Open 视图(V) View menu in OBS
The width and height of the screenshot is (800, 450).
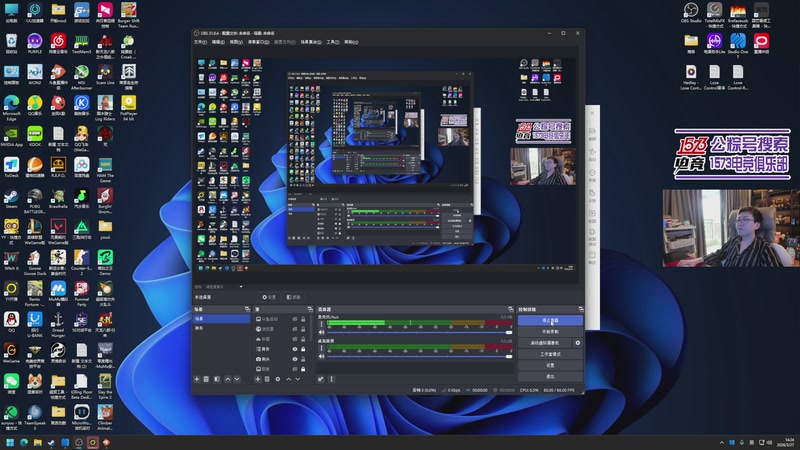pos(236,42)
